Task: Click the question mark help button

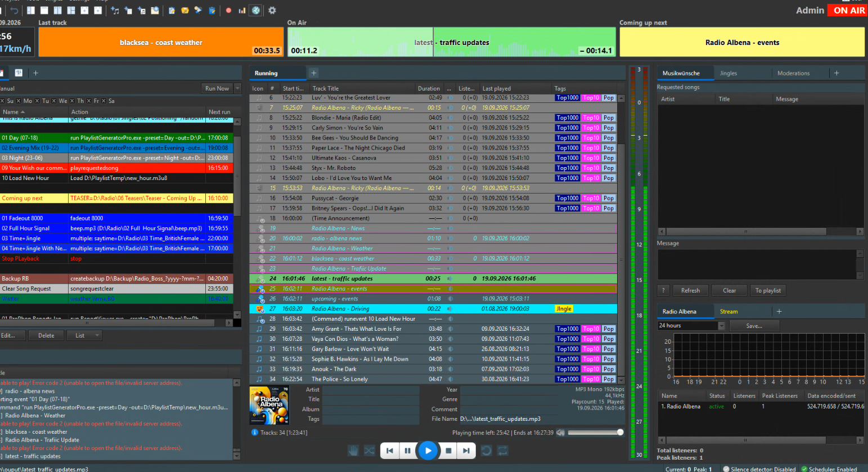Action: tap(663, 290)
